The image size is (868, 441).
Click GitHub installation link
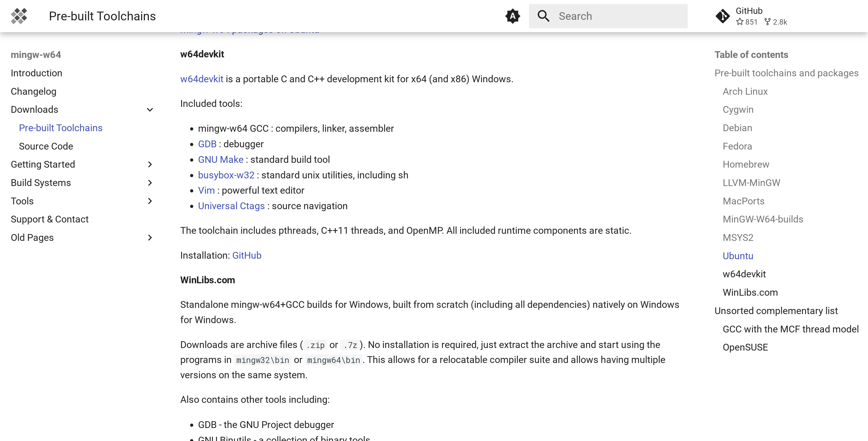click(247, 255)
